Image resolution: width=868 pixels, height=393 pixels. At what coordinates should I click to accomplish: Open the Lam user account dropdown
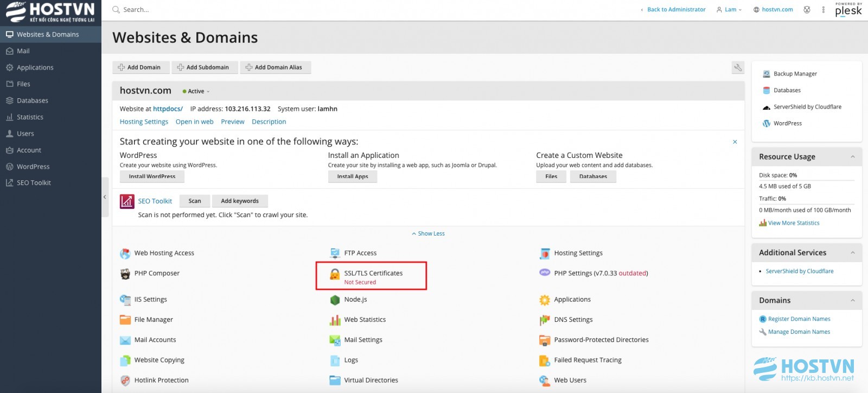pyautogui.click(x=729, y=10)
